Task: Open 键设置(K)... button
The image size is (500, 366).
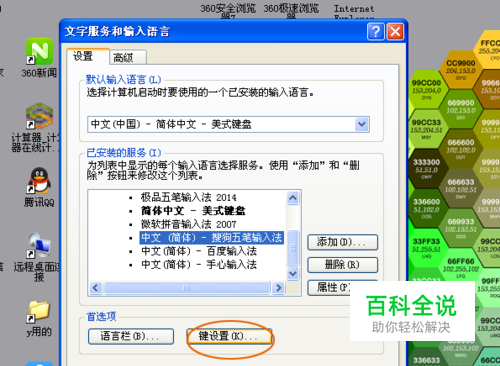Action: coord(229,336)
